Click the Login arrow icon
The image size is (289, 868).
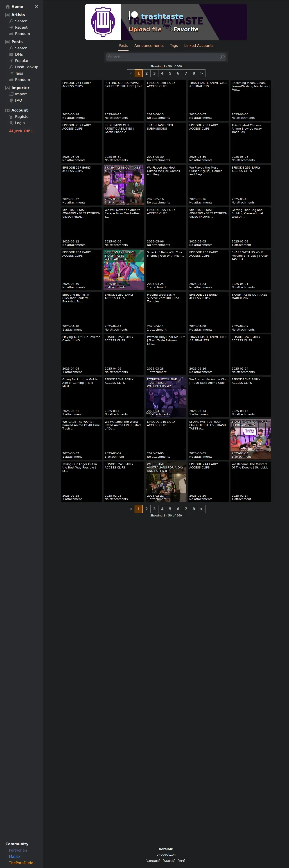pyautogui.click(x=11, y=123)
